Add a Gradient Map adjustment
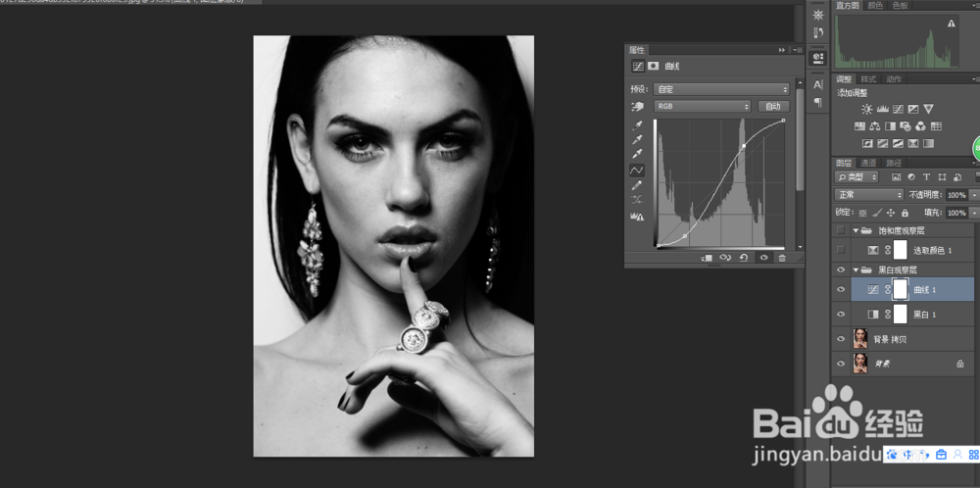The image size is (980, 488). [929, 144]
